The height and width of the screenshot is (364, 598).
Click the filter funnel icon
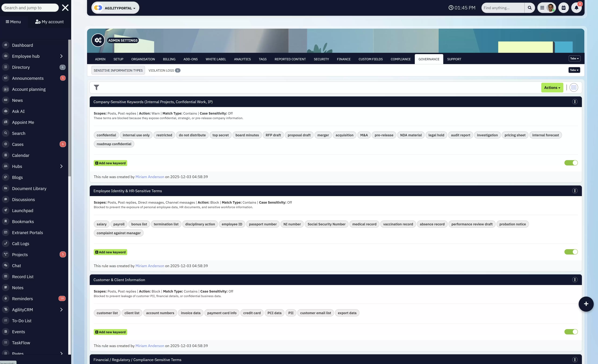tap(96, 87)
